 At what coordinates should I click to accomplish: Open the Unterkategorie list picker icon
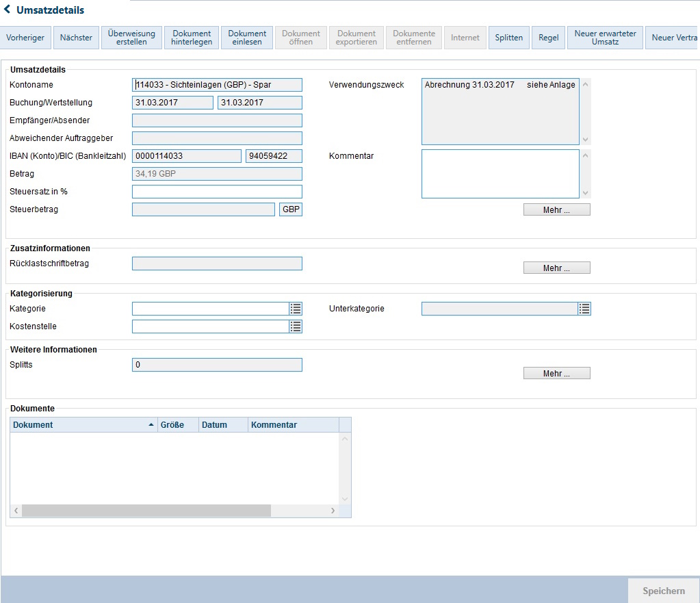584,309
